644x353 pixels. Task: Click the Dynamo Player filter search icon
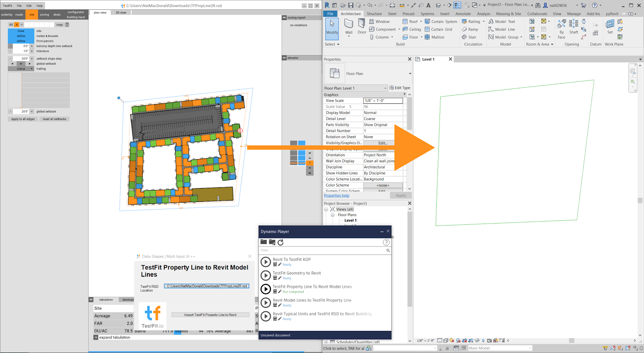click(388, 250)
